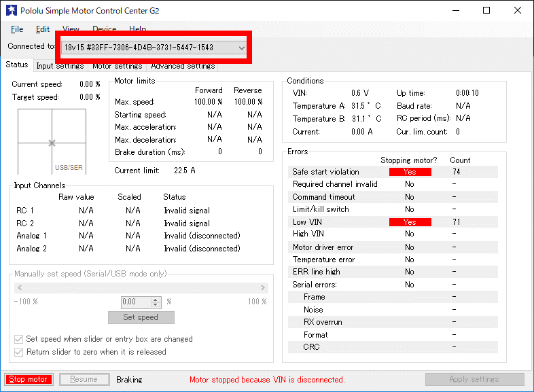Click the Apply settings button

[x=474, y=379]
